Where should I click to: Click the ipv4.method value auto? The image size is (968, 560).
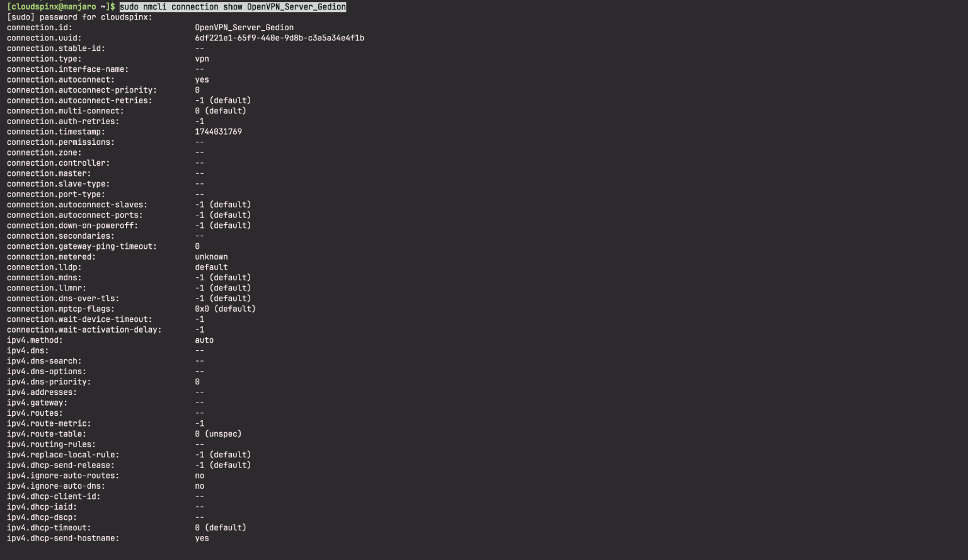pos(204,340)
